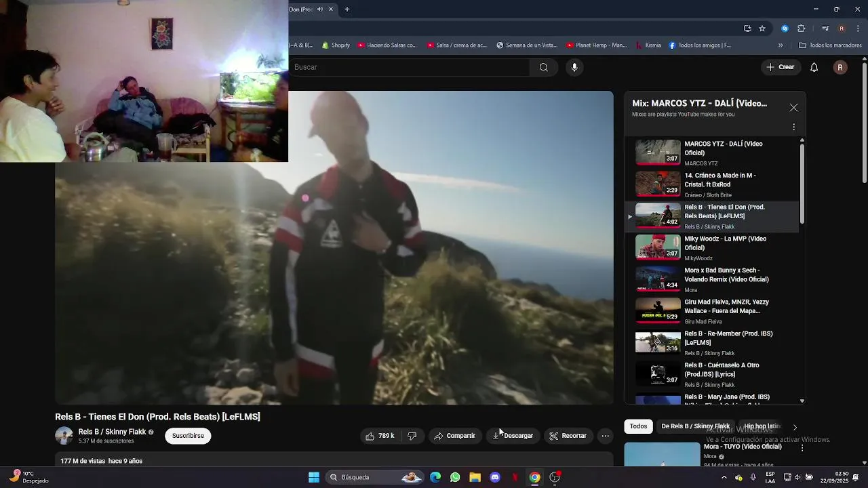Select the Todos filter chip
The width and height of the screenshot is (868, 488).
click(638, 426)
